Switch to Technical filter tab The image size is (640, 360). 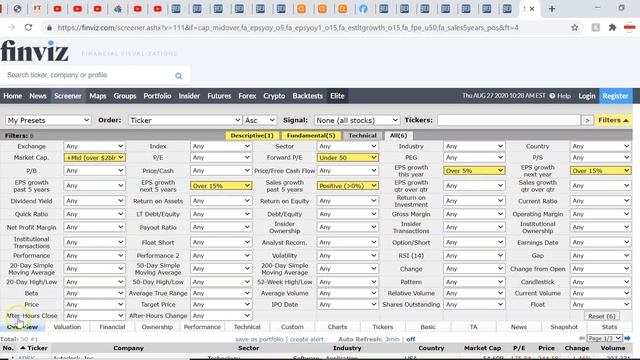(362, 136)
